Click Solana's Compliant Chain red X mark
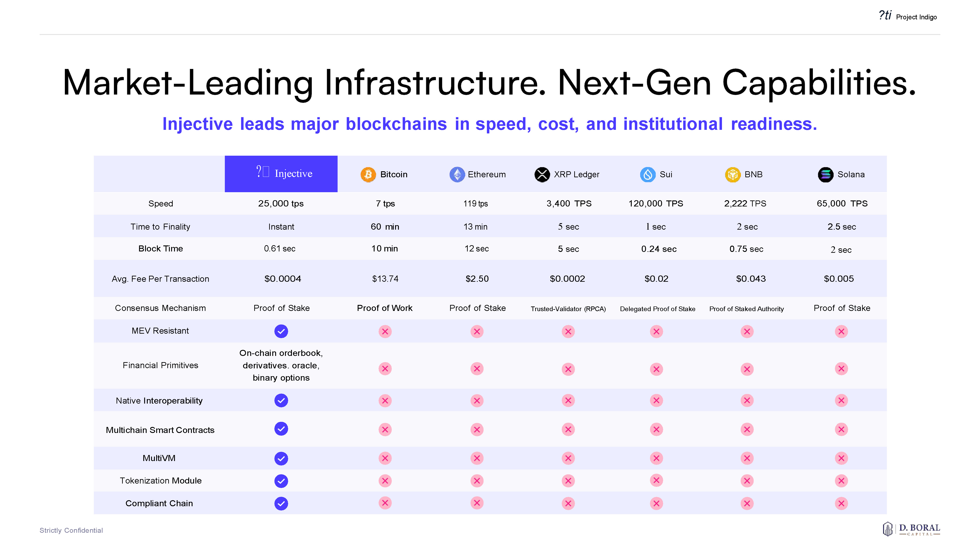Image resolution: width=980 pixels, height=551 pixels. [x=841, y=504]
